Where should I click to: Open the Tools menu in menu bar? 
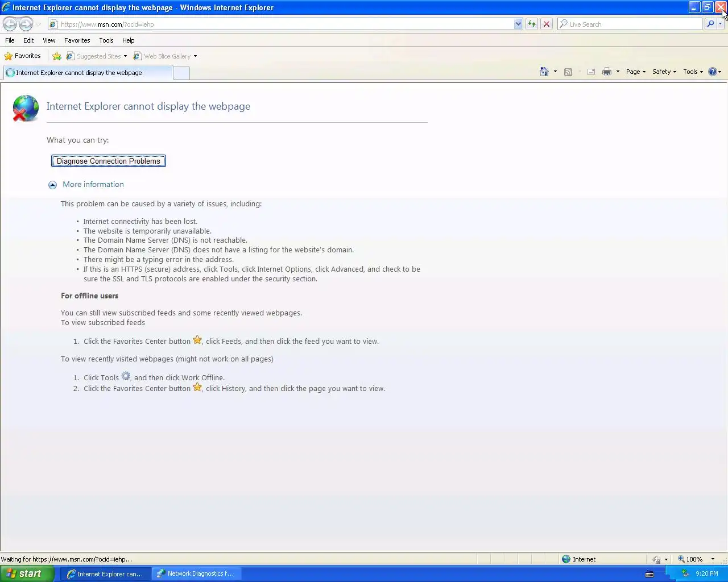click(x=106, y=40)
